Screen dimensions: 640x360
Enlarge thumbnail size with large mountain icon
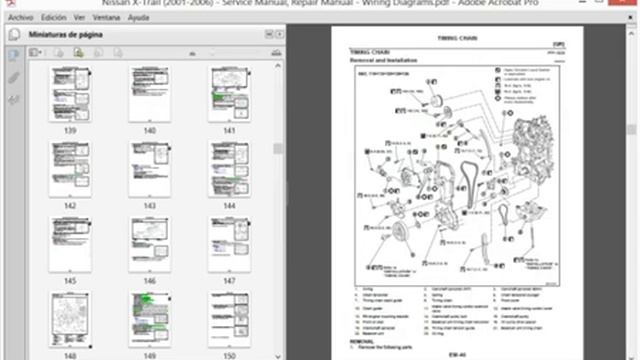(x=276, y=52)
